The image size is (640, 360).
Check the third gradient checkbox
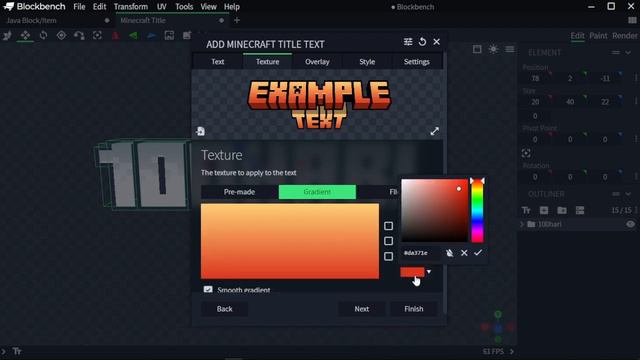(x=389, y=256)
